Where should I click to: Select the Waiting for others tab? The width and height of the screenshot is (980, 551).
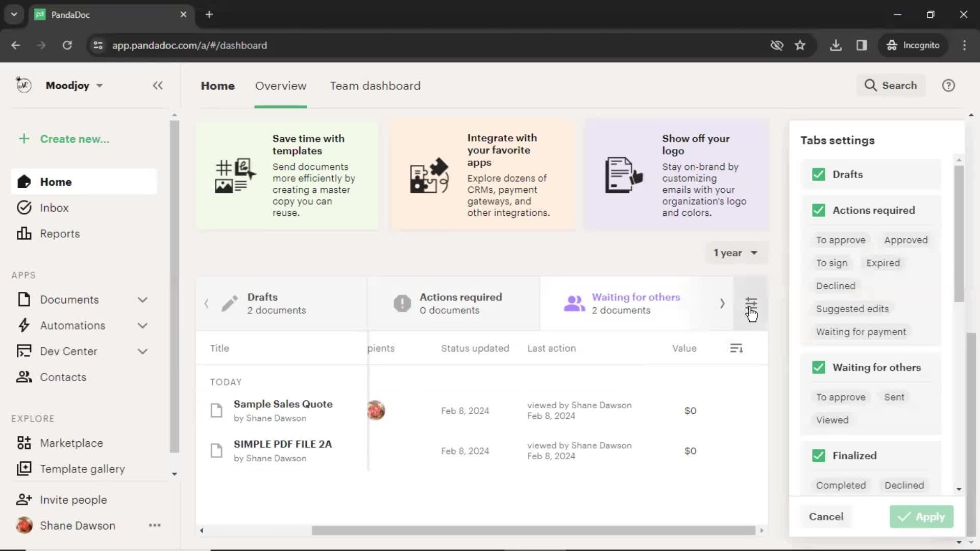[628, 304]
